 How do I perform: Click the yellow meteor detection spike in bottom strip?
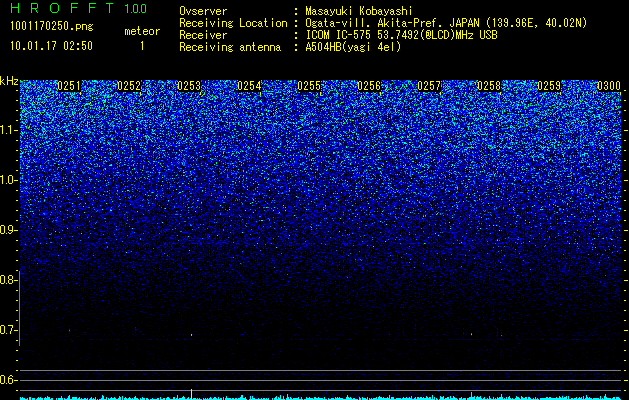[x=191, y=394]
